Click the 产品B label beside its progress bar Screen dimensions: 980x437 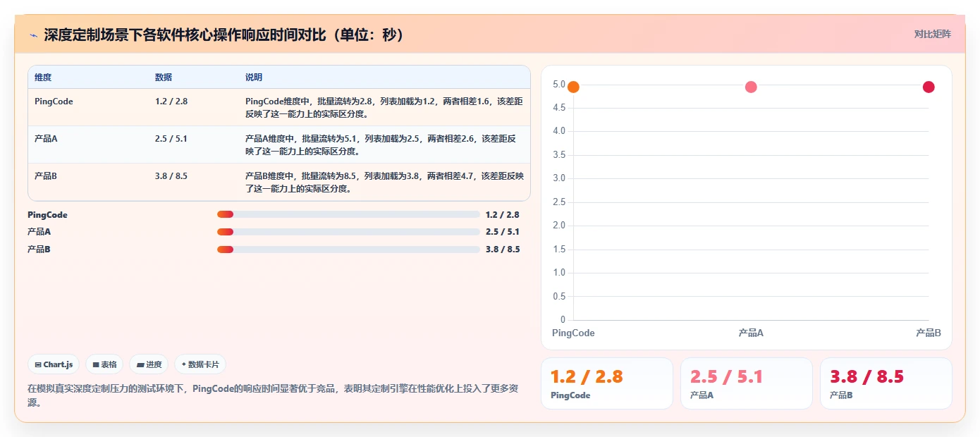pos(39,249)
